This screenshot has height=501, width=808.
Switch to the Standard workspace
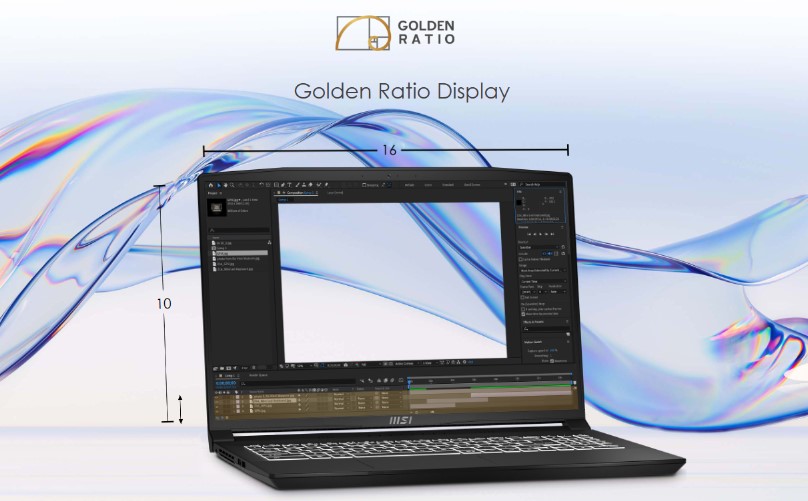pyautogui.click(x=448, y=185)
